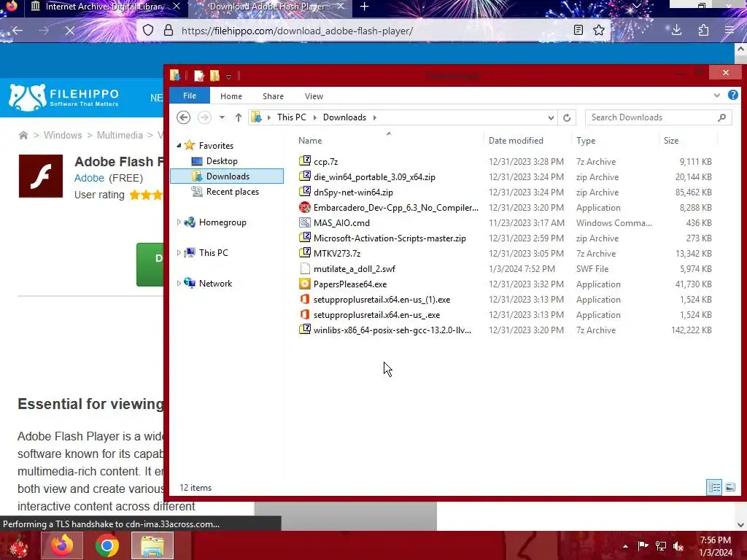Screen dimensions: 747x560
Task: Open Firefox hamburger application menu
Action: [x=729, y=31]
